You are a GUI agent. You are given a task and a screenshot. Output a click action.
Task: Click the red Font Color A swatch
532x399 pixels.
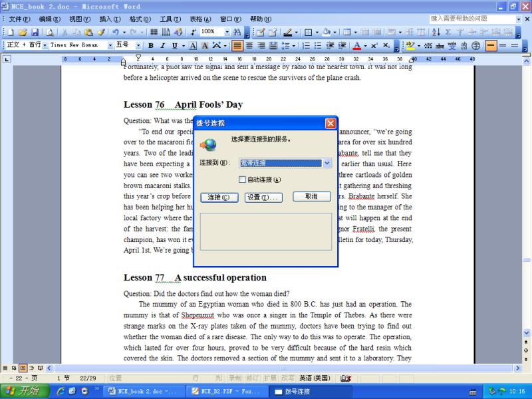[357, 45]
